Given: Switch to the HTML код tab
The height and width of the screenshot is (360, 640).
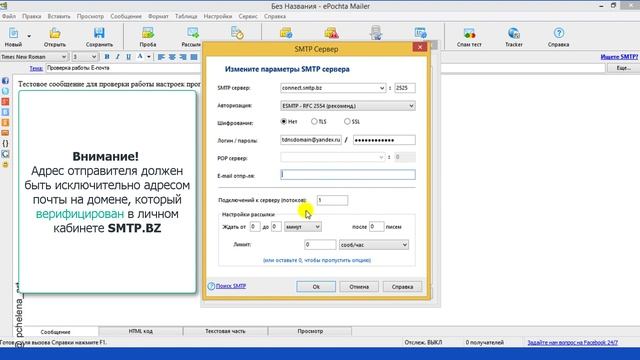Looking at the screenshot, I should click(x=141, y=331).
